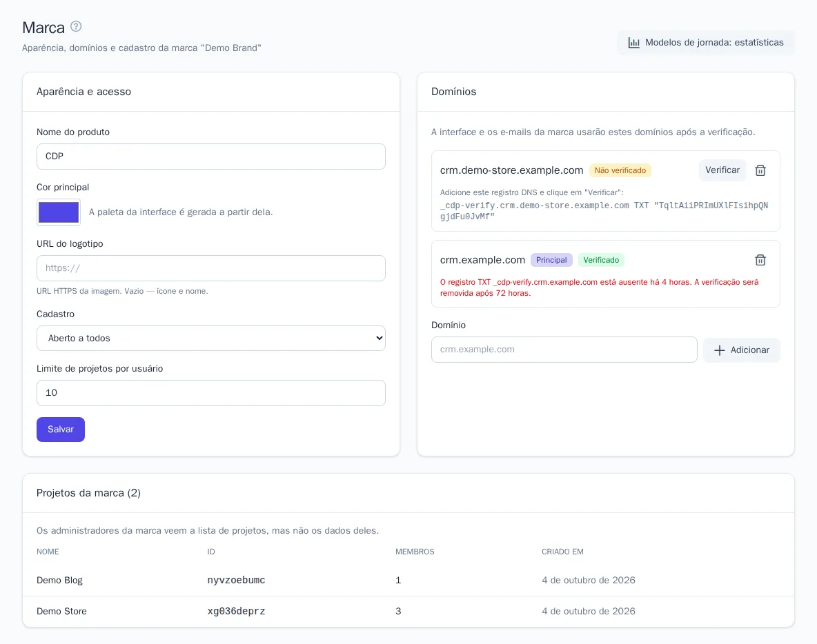
Task: Focus the Nome do produto field
Action: pos(211,157)
